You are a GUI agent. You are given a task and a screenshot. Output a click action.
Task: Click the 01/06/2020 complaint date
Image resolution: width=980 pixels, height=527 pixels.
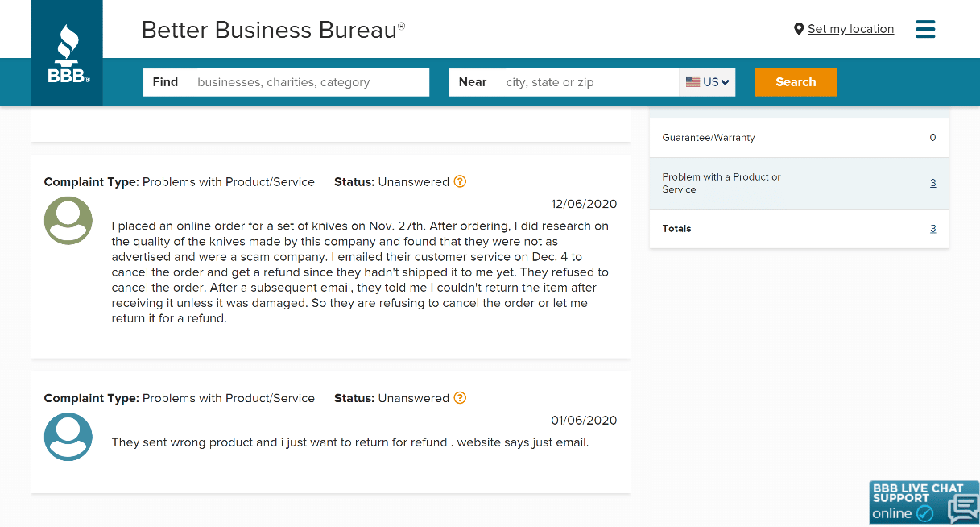tap(584, 420)
